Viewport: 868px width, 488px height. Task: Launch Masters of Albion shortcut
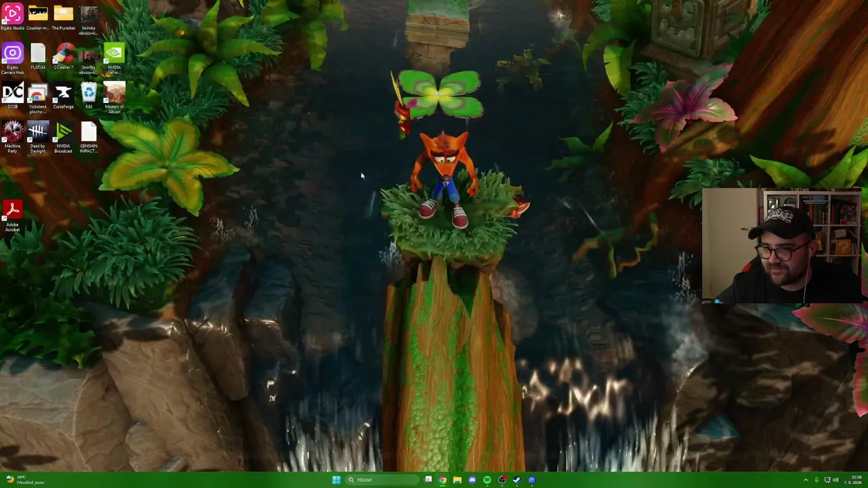coord(114,98)
